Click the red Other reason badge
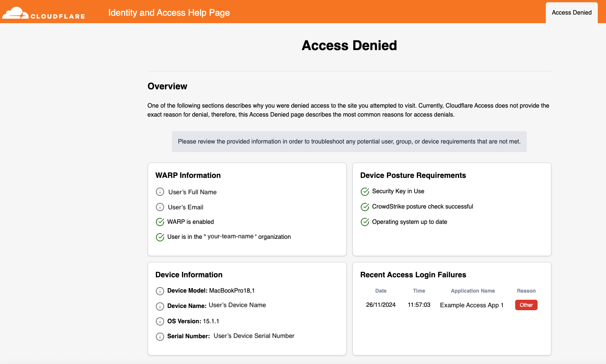The width and height of the screenshot is (606, 364). pyautogui.click(x=526, y=305)
